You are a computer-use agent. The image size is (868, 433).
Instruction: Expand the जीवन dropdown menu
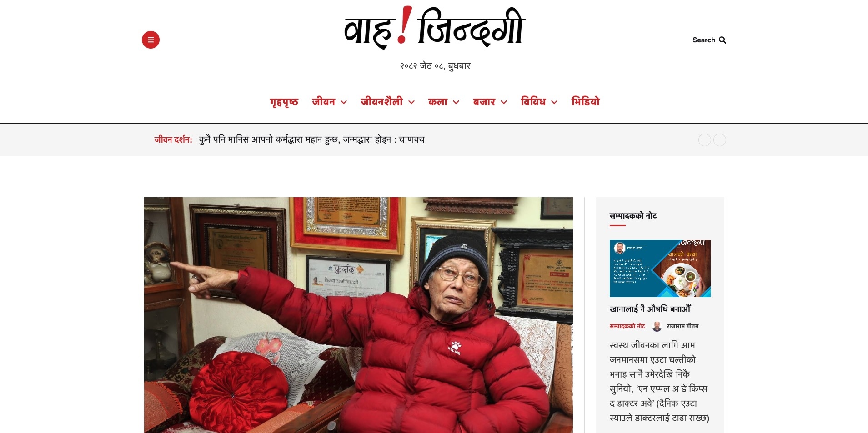click(x=329, y=102)
